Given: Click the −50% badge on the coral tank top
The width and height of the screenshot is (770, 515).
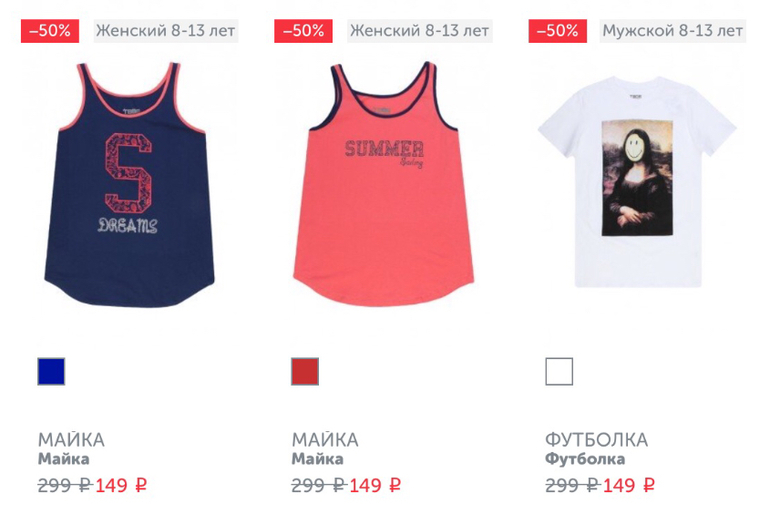Looking at the screenshot, I should [x=303, y=31].
